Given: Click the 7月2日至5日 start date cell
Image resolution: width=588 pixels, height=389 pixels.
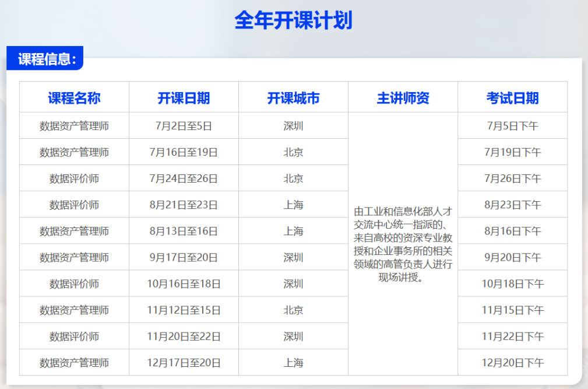Looking at the screenshot, I should tap(184, 126).
